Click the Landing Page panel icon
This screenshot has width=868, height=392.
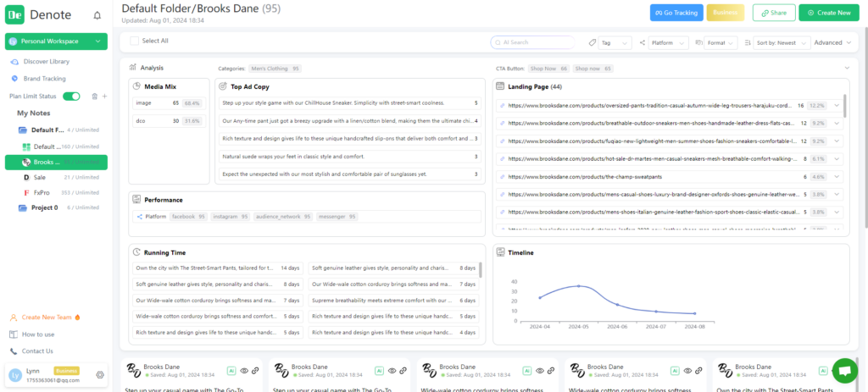(x=500, y=86)
